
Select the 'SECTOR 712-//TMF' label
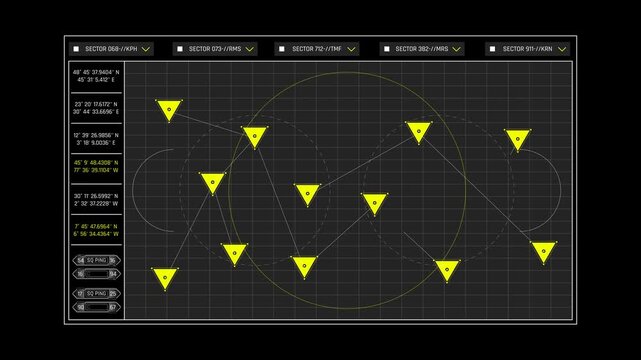[x=317, y=49]
